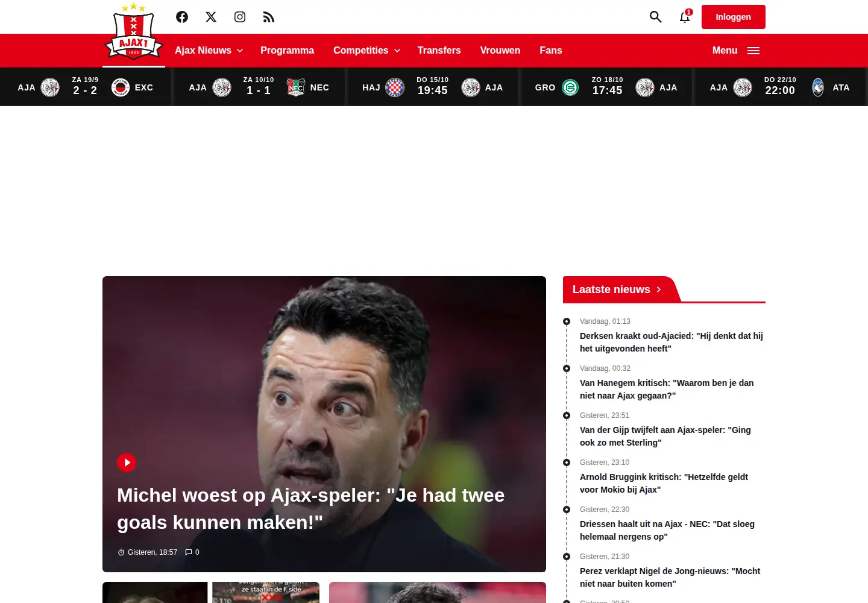Viewport: 868px width, 603px height.
Task: Open the Fans menu item
Action: pos(551,51)
